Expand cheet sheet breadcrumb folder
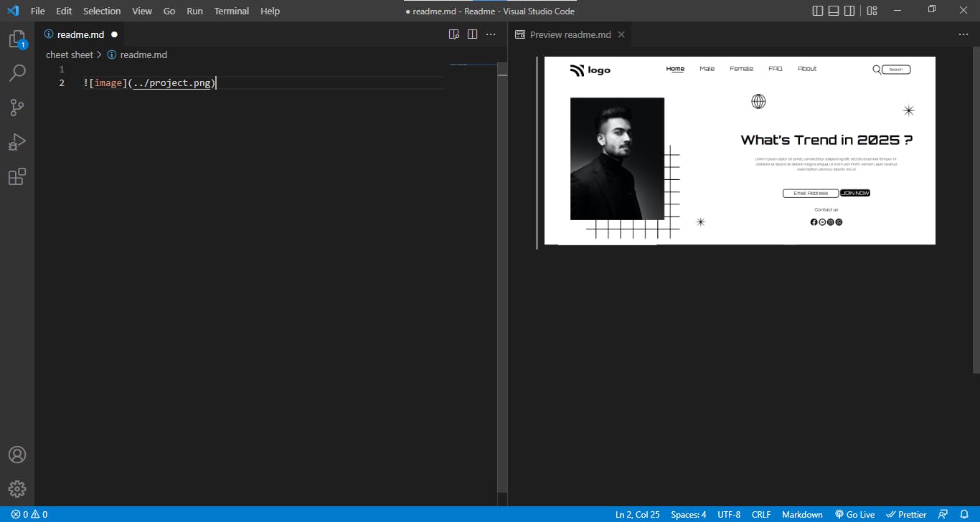This screenshot has width=980, height=522. pyautogui.click(x=70, y=54)
